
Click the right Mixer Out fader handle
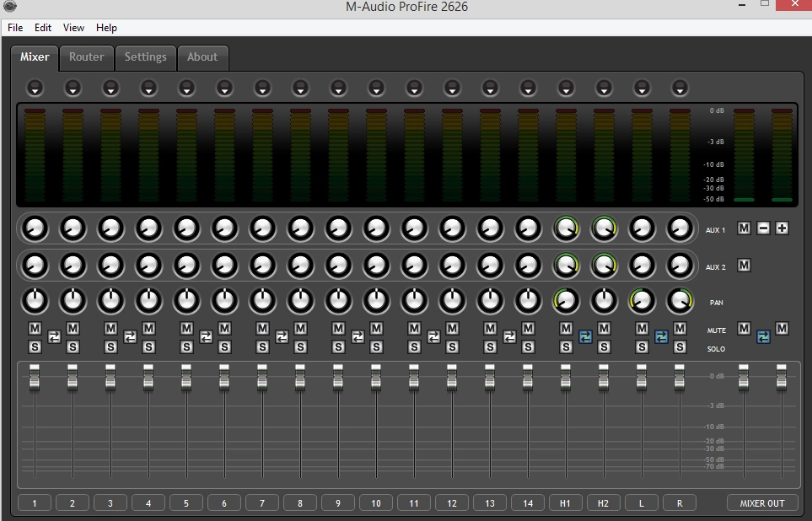[782, 377]
